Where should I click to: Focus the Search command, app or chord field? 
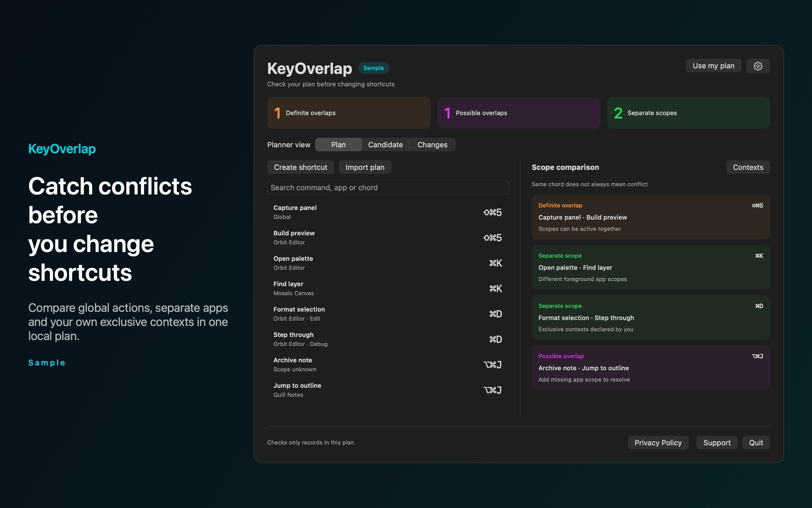[x=388, y=187]
